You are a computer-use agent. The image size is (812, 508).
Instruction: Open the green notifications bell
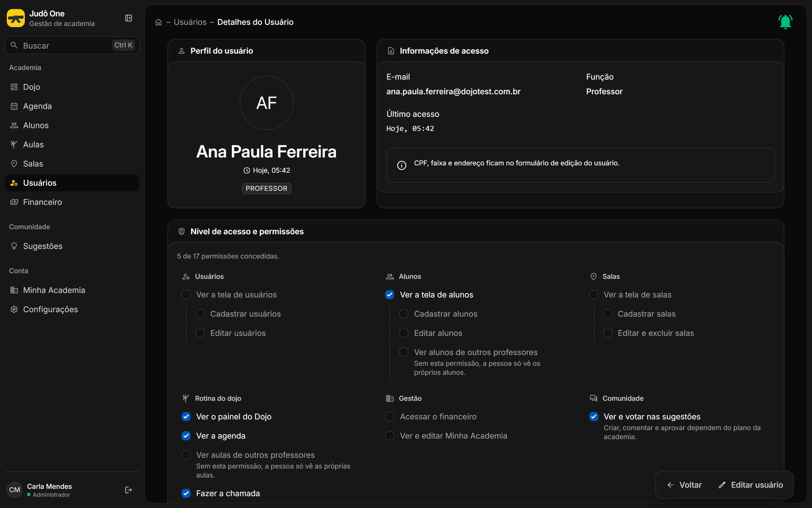[x=785, y=22]
